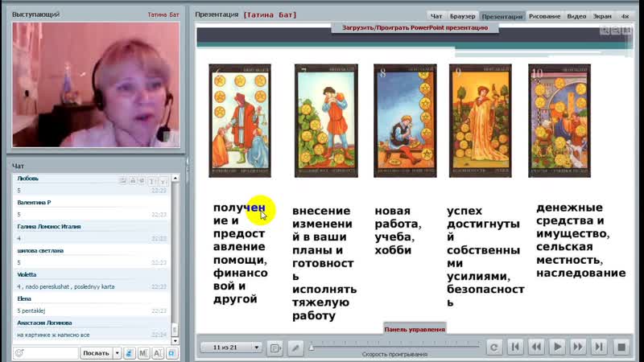Jump to last slide button
Image resolution: width=644 pixels, height=362 pixels.
point(598,348)
